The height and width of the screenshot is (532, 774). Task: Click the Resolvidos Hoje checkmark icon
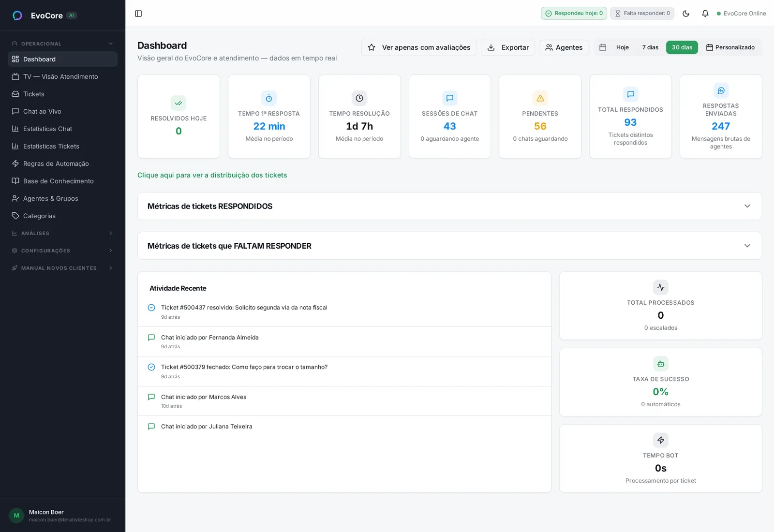179,103
